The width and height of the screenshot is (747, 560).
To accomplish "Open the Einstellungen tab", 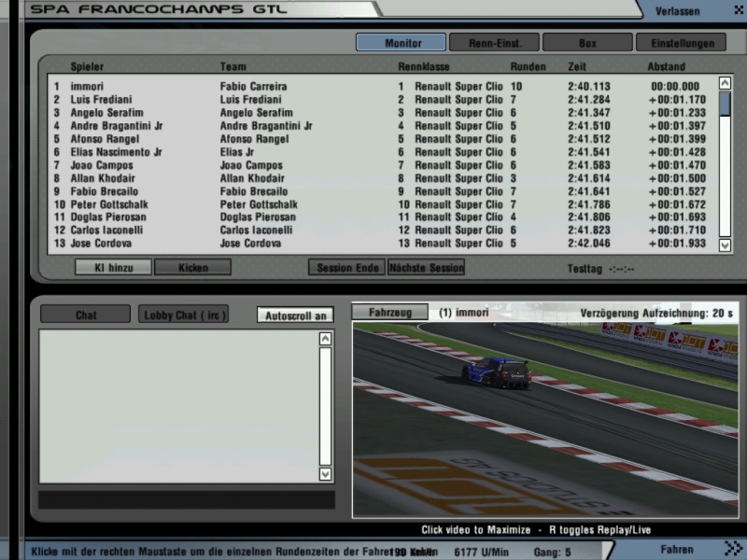I will point(681,43).
